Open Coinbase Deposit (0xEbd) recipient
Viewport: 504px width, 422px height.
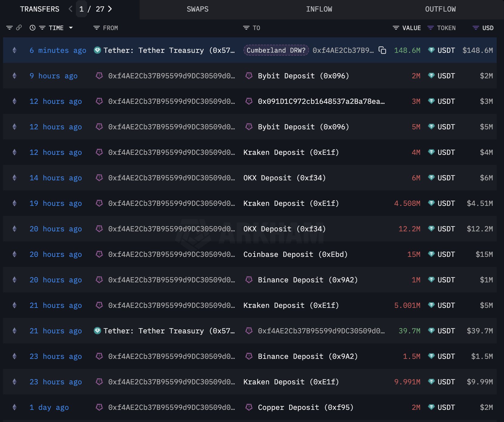(295, 254)
